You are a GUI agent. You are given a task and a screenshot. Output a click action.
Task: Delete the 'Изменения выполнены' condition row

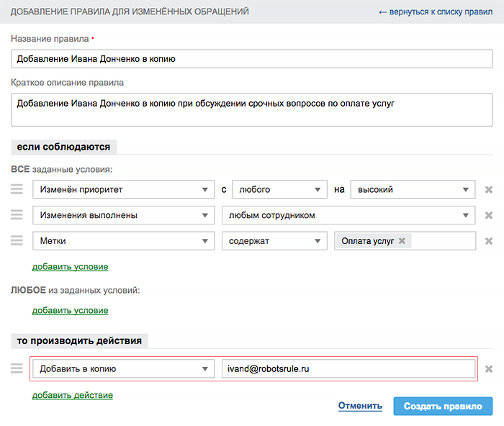click(x=489, y=215)
